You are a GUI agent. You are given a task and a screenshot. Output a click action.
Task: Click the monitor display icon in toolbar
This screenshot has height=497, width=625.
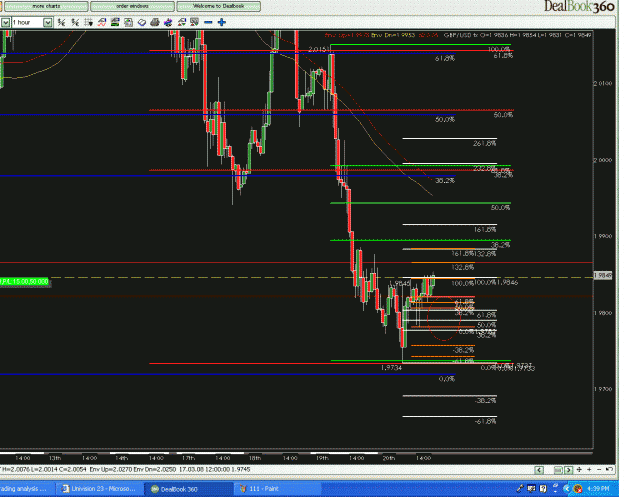[195, 22]
